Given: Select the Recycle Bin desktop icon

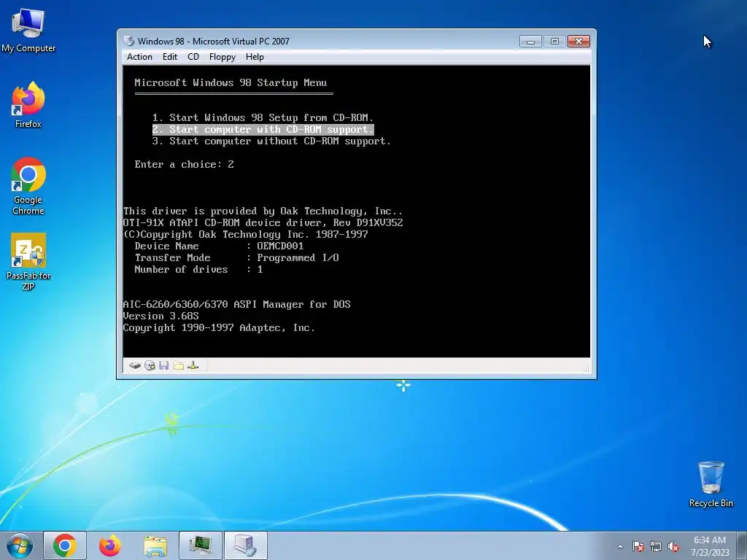Looking at the screenshot, I should tap(711, 485).
